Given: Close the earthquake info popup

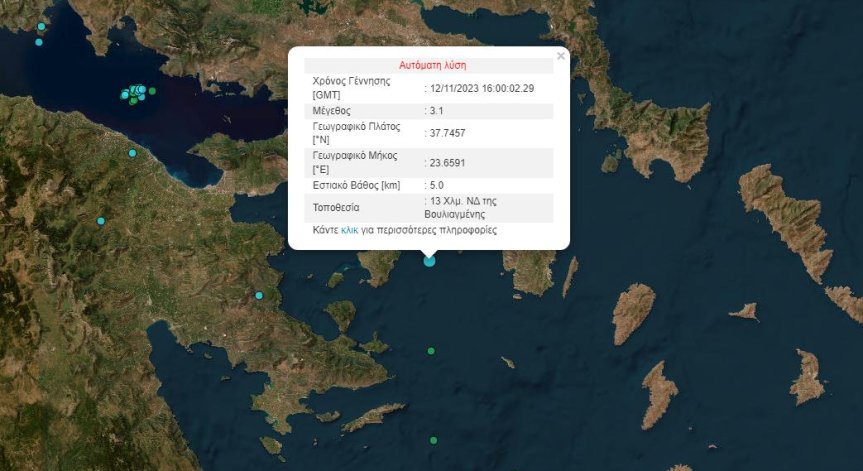Looking at the screenshot, I should [x=560, y=56].
